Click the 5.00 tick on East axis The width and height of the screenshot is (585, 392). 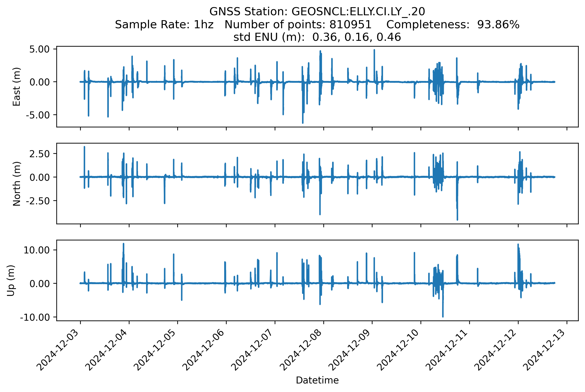[39, 49]
